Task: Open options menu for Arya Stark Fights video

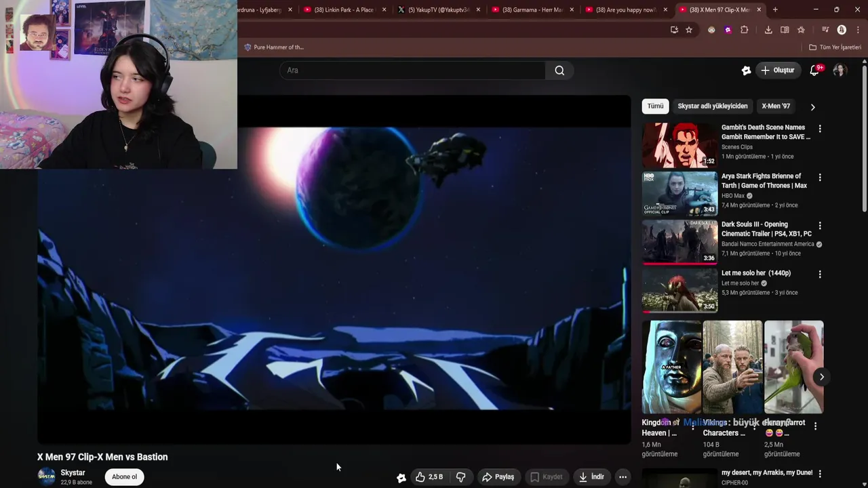Action: pos(820,178)
